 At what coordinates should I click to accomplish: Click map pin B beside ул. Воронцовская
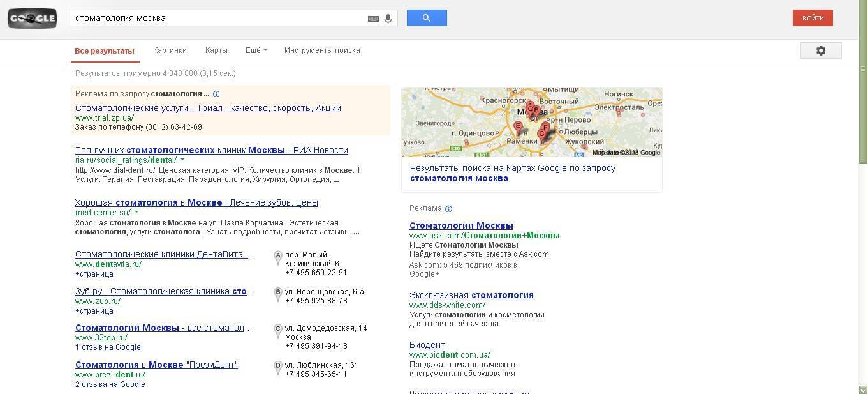coord(277,294)
